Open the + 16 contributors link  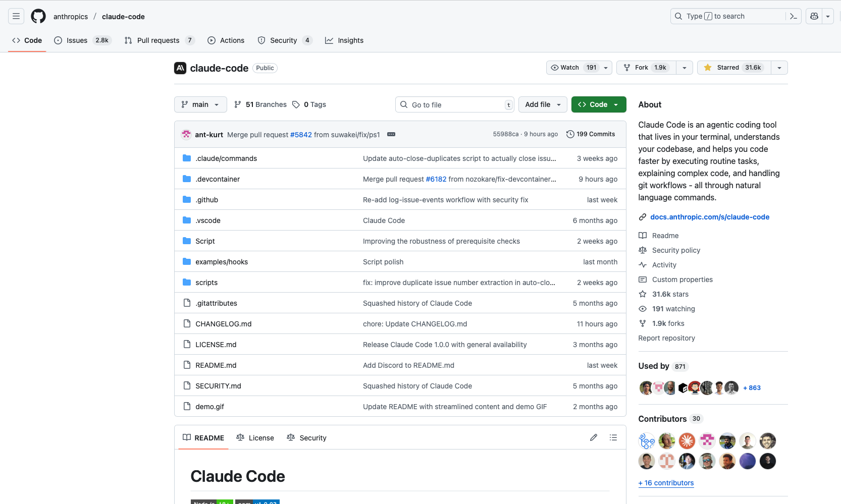click(x=666, y=483)
